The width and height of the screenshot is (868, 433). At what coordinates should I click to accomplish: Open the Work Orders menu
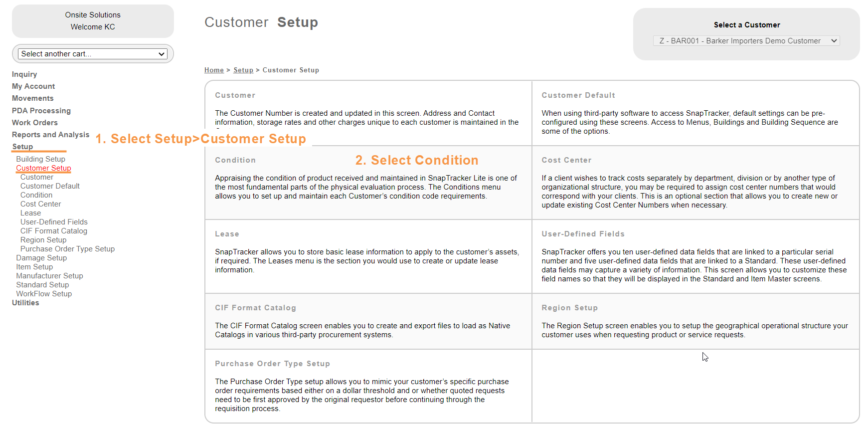pyautogui.click(x=35, y=123)
